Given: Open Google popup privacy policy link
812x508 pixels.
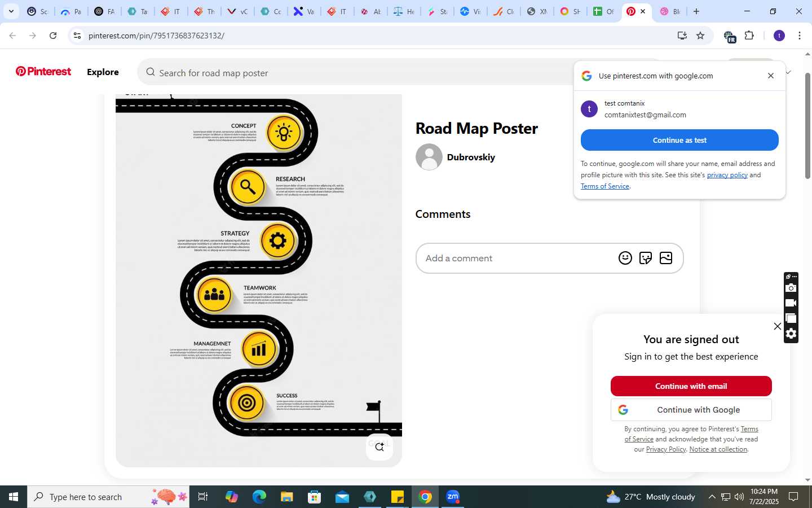Looking at the screenshot, I should click(727, 175).
